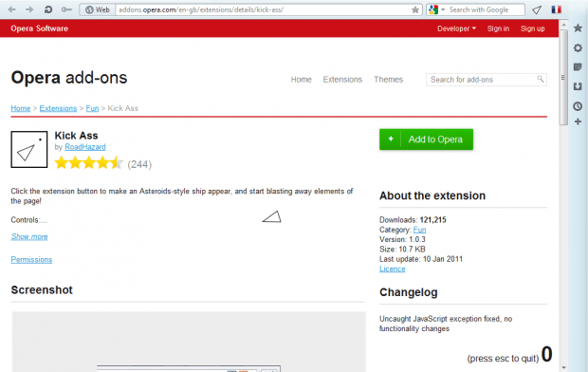The width and height of the screenshot is (588, 372).
Task: Click the Size: 10.7 KB text
Action: (402, 250)
